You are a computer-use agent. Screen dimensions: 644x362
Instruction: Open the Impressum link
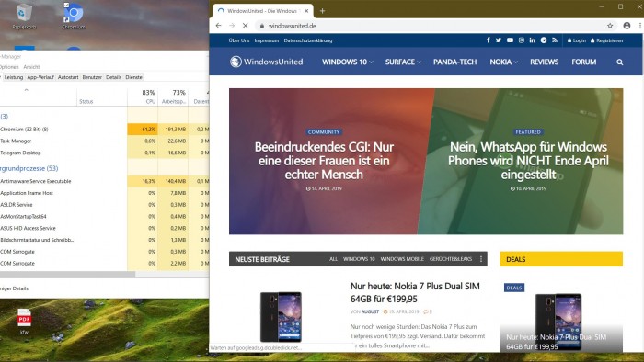(267, 40)
